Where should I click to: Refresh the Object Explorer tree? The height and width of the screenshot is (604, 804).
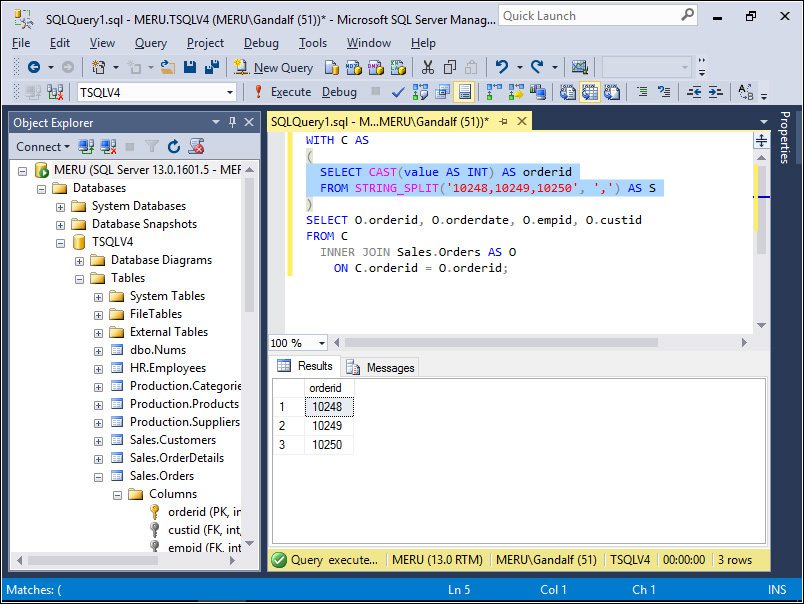[x=174, y=147]
